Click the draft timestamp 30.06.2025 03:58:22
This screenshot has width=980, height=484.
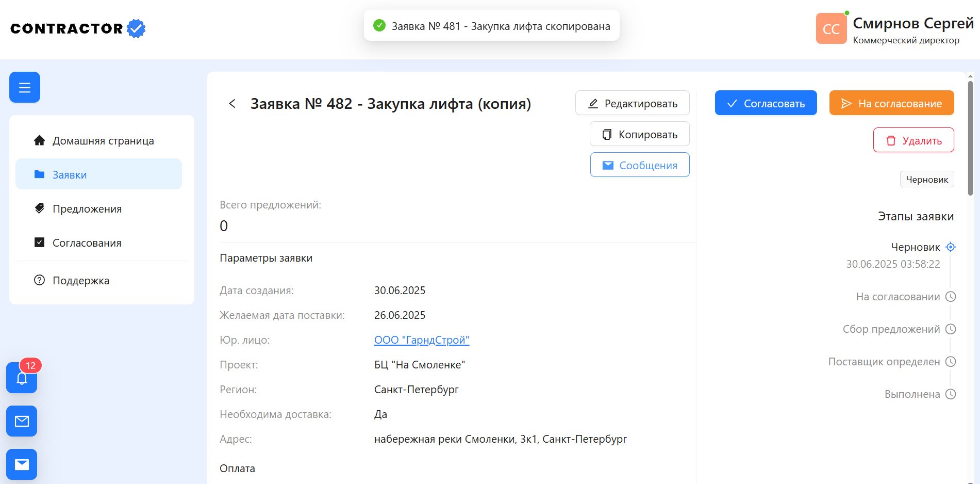click(x=893, y=264)
